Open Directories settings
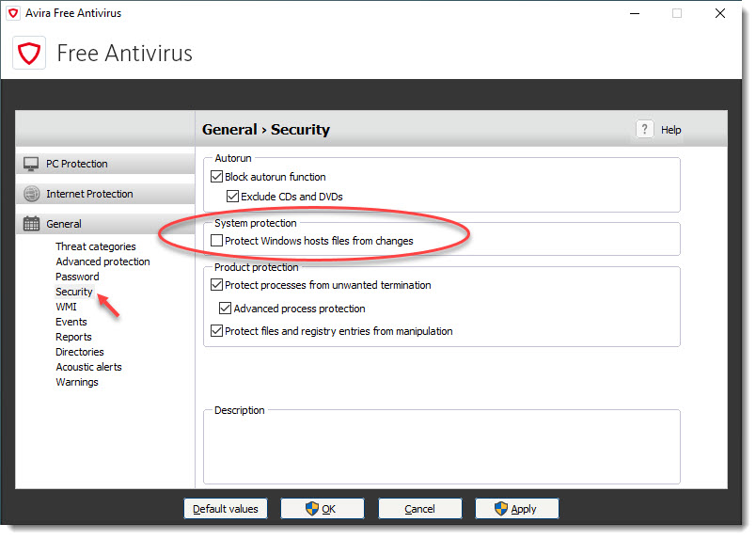 80,352
